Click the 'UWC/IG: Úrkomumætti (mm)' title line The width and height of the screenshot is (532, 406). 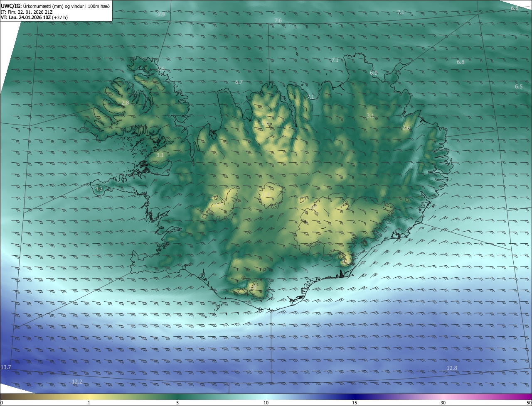pos(55,6)
